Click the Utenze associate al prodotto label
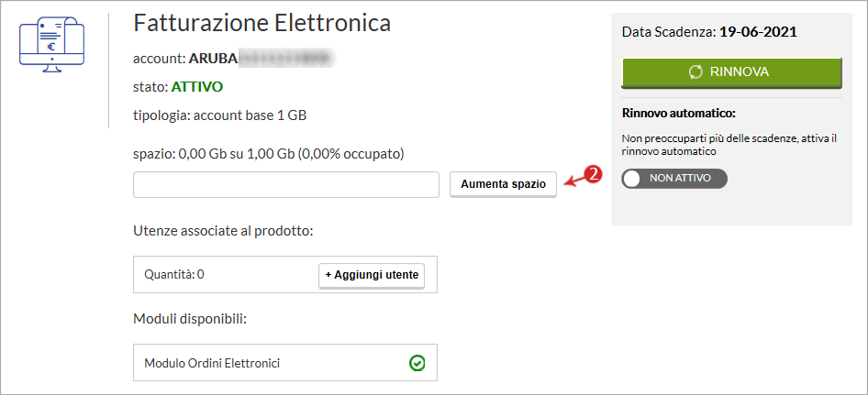Image resolution: width=868 pixels, height=395 pixels. 224,231
